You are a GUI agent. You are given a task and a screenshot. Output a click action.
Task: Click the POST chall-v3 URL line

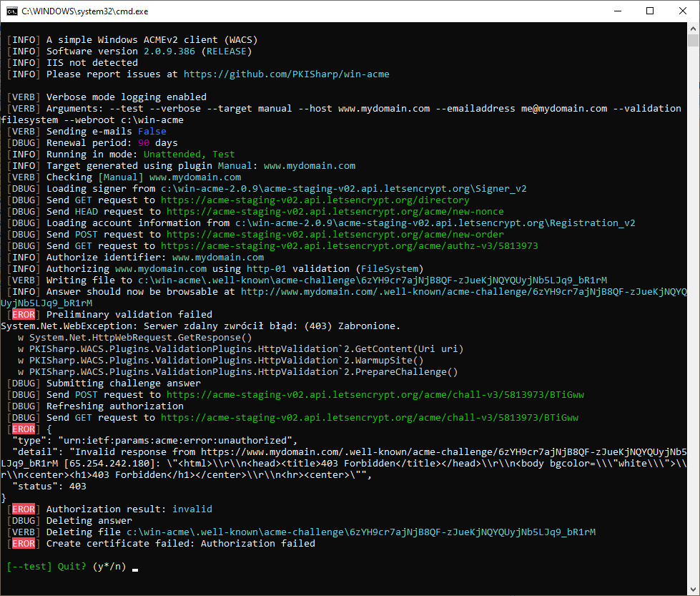(x=295, y=395)
